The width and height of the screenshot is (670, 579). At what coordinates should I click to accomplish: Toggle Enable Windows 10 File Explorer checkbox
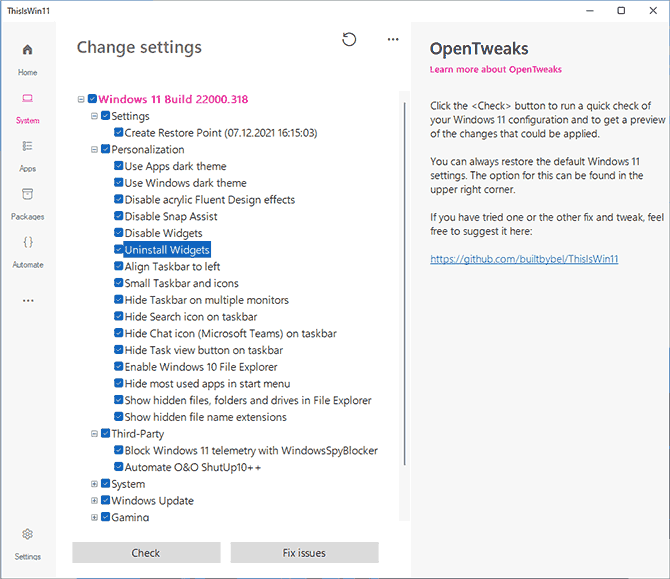click(x=118, y=366)
